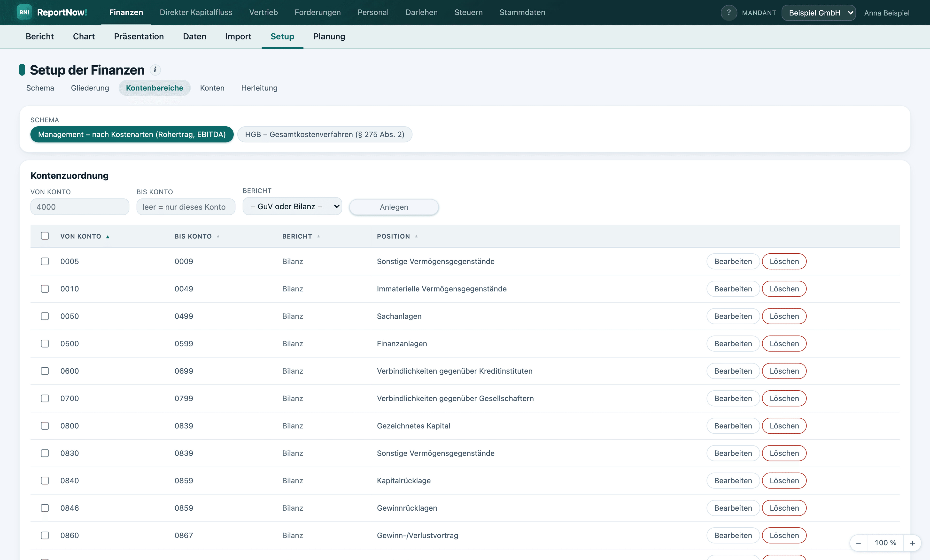Toggle the select-all checkbox in table header
Image resolution: width=930 pixels, height=560 pixels.
click(x=45, y=236)
